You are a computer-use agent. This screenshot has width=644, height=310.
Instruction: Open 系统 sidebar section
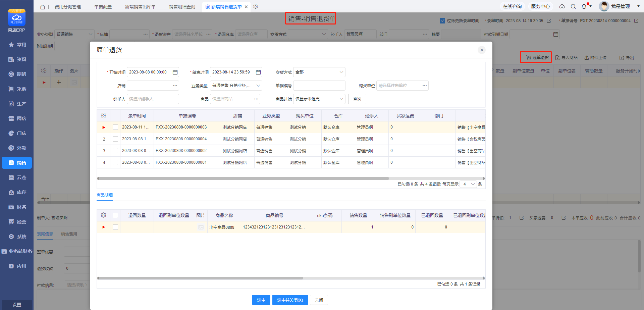tap(17, 237)
